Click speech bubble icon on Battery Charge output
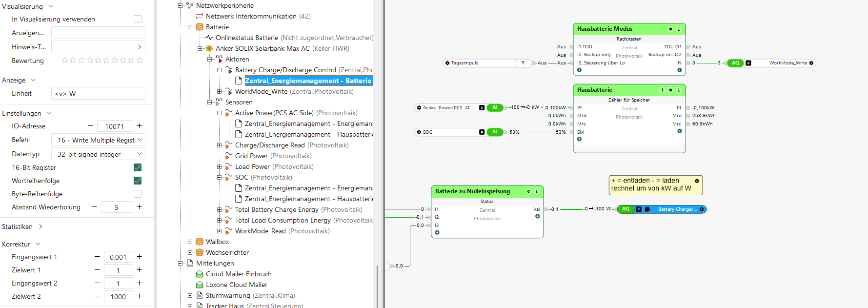The width and height of the screenshot is (868, 308). tap(647, 209)
